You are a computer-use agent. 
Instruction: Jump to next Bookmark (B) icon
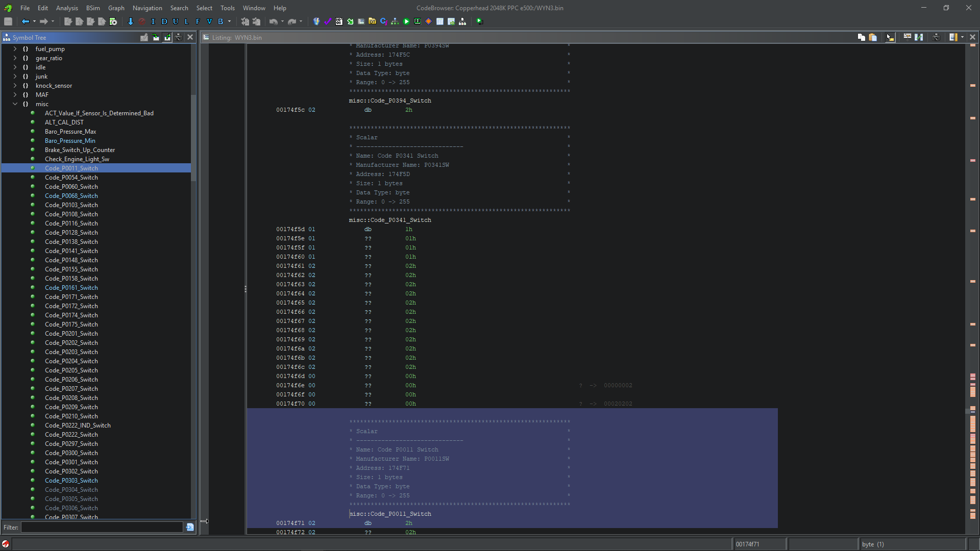click(220, 21)
